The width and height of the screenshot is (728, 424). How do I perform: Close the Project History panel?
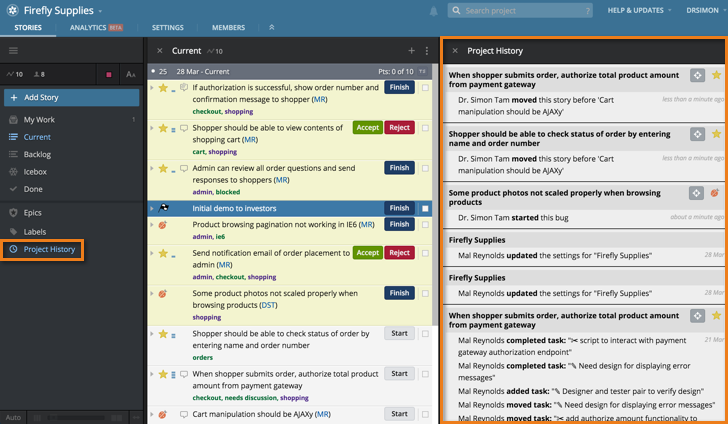pyautogui.click(x=455, y=51)
